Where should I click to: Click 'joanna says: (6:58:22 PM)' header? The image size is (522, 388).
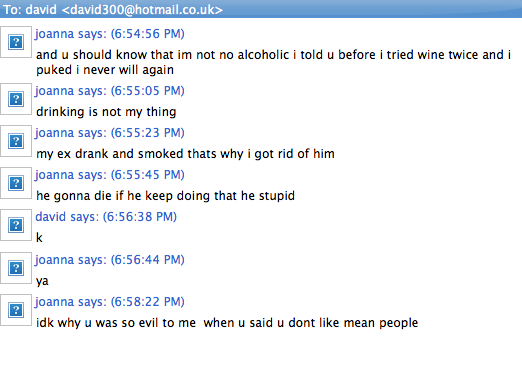[110, 302]
